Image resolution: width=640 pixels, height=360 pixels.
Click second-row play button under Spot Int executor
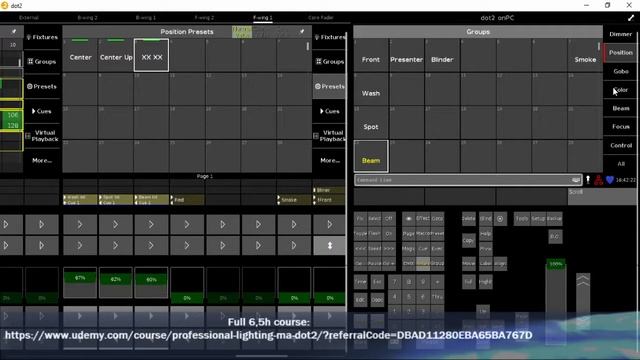point(116,245)
